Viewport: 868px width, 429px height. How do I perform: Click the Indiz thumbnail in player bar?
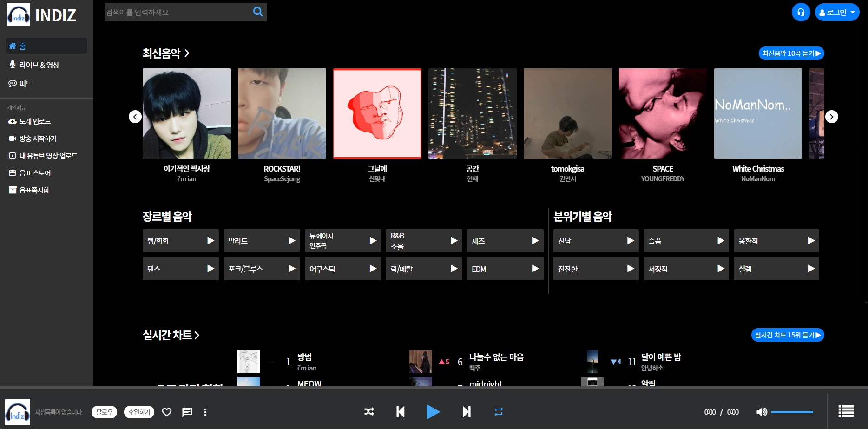click(18, 412)
